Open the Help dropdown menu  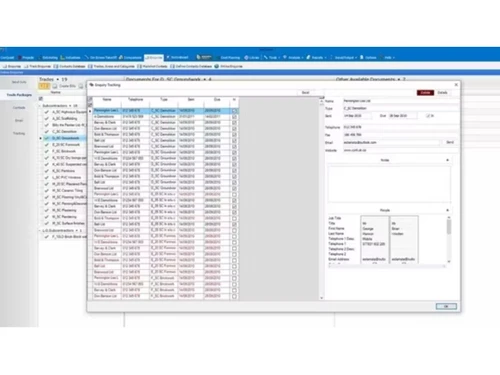(388, 58)
